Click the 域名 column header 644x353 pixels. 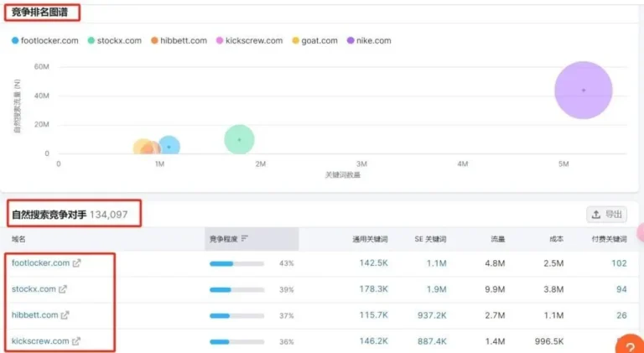[20, 239]
